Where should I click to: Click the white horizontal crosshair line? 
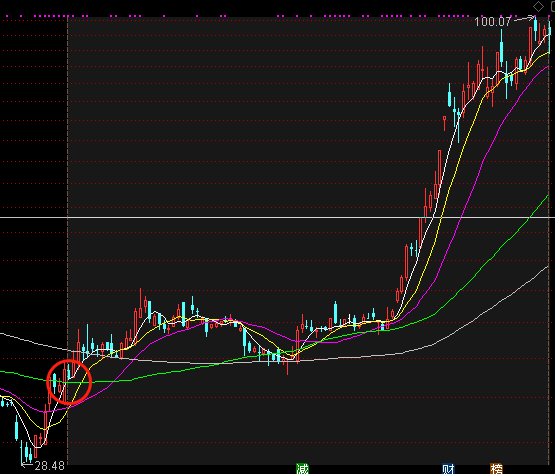point(278,217)
